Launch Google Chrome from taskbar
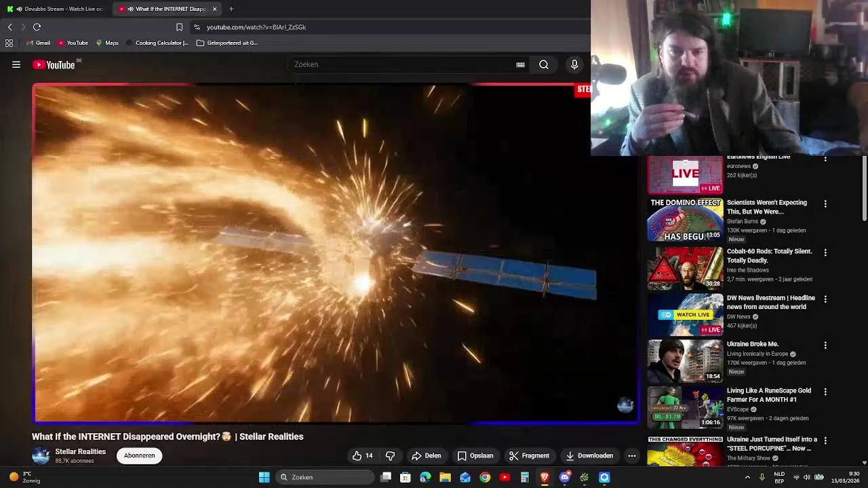This screenshot has height=488, width=868. (485, 477)
